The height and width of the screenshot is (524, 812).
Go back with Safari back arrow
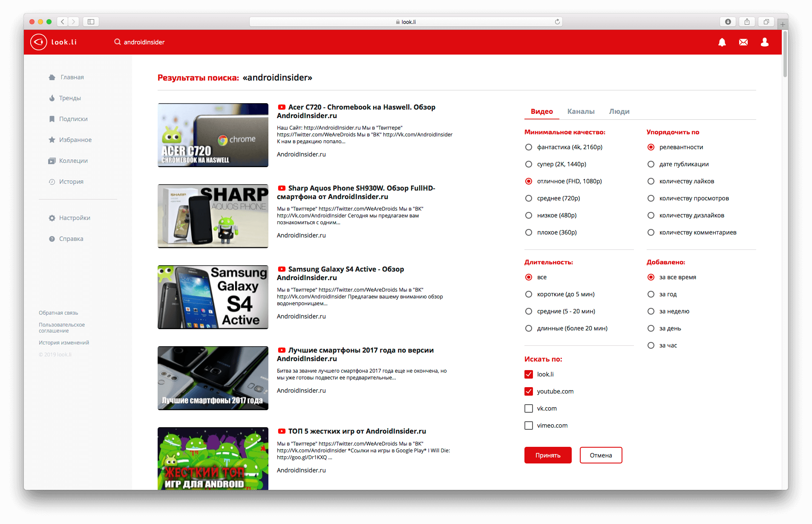pyautogui.click(x=62, y=22)
